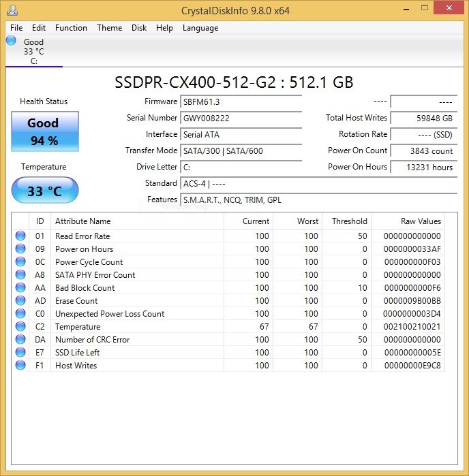Click the status orb for Power on Hours
Screen dimensions: 469x476
[20, 249]
